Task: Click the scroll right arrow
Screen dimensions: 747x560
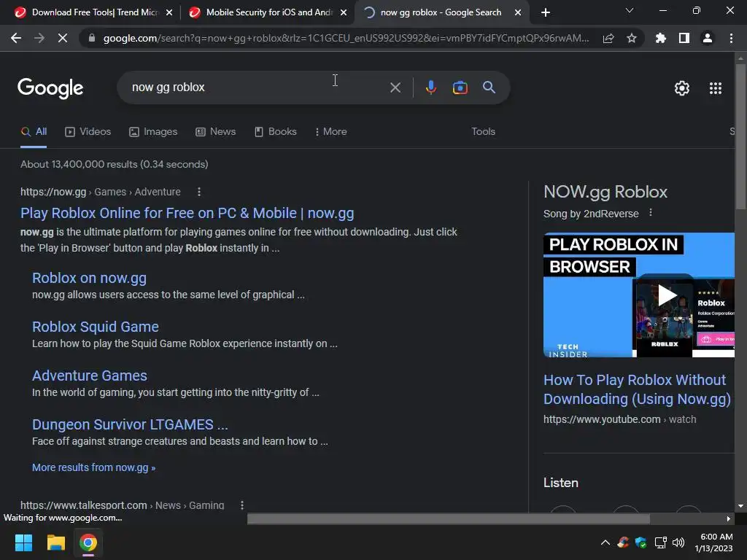Action: tap(729, 518)
